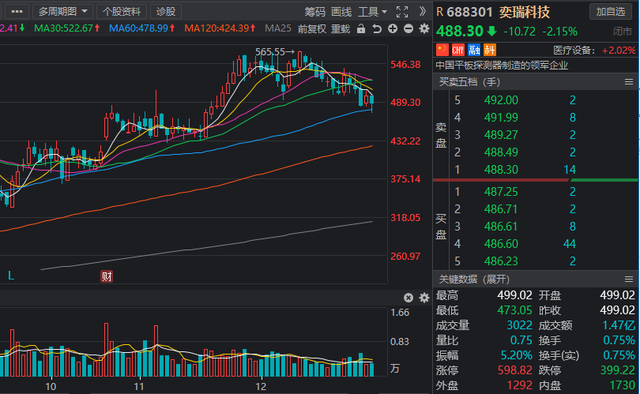Open the 诊股 tab
This screenshot has height=394, width=640.
click(166, 12)
